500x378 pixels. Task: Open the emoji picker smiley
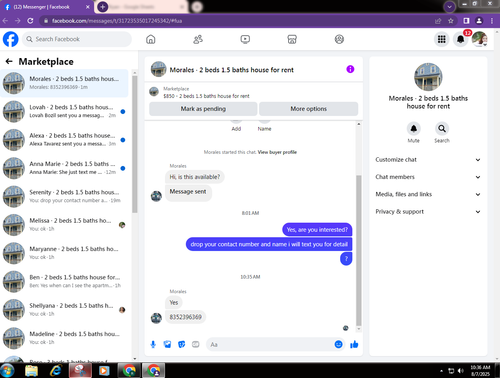338,344
